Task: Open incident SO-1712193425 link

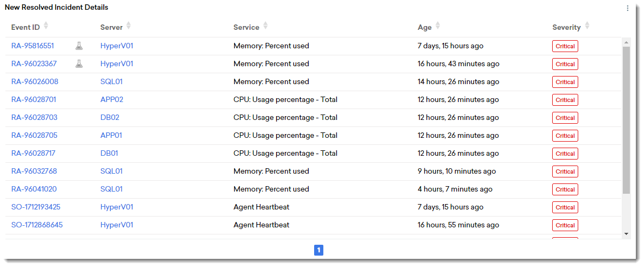Action: point(36,207)
